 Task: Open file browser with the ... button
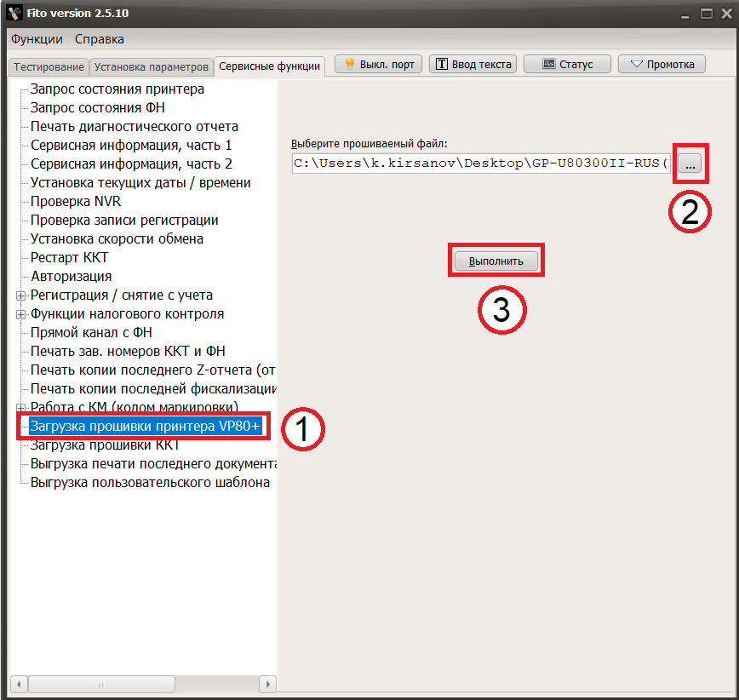(x=690, y=164)
